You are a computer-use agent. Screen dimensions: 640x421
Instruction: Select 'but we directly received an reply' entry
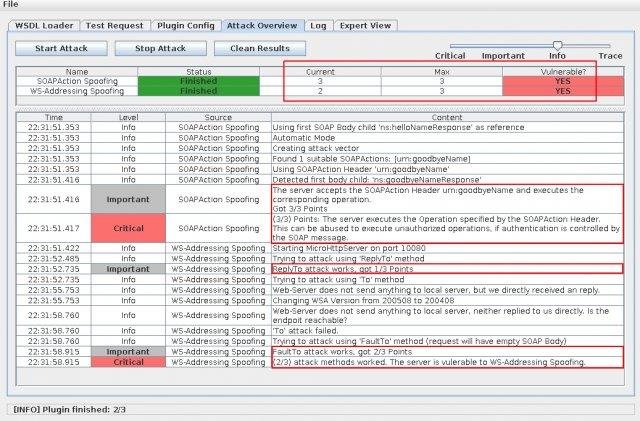click(447, 290)
